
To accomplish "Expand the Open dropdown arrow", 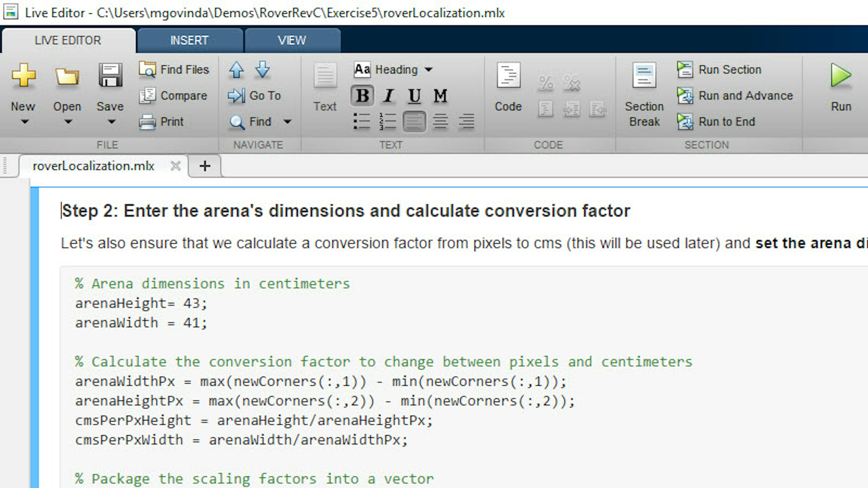I will (x=68, y=121).
